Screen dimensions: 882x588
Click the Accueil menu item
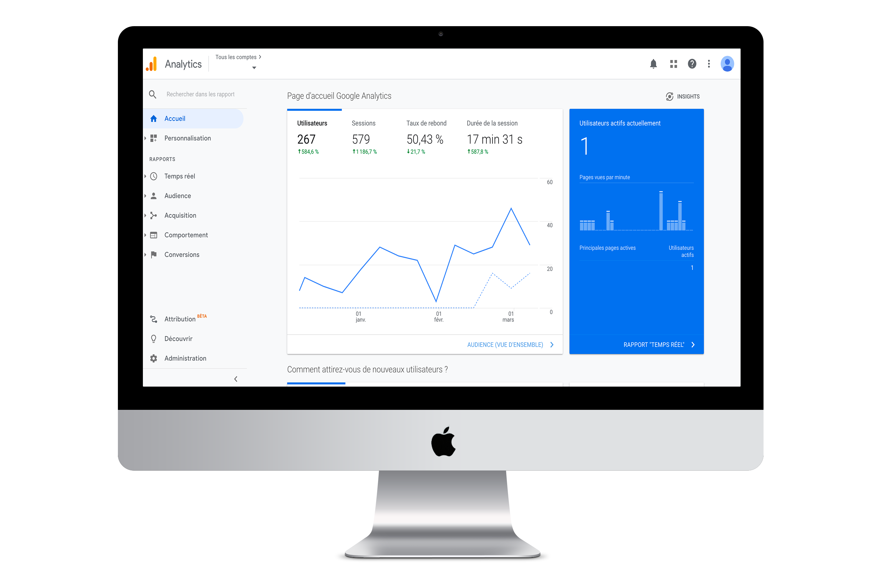point(176,119)
